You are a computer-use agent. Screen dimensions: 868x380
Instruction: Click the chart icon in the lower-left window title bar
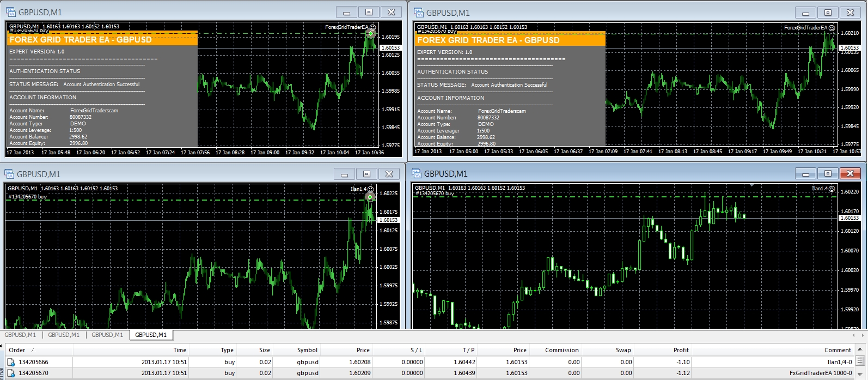(9, 174)
